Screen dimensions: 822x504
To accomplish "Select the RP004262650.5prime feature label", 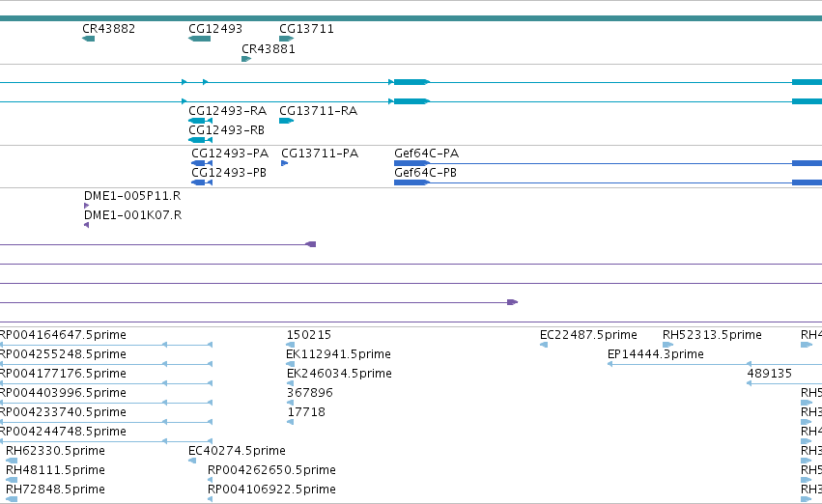I will point(271,470).
